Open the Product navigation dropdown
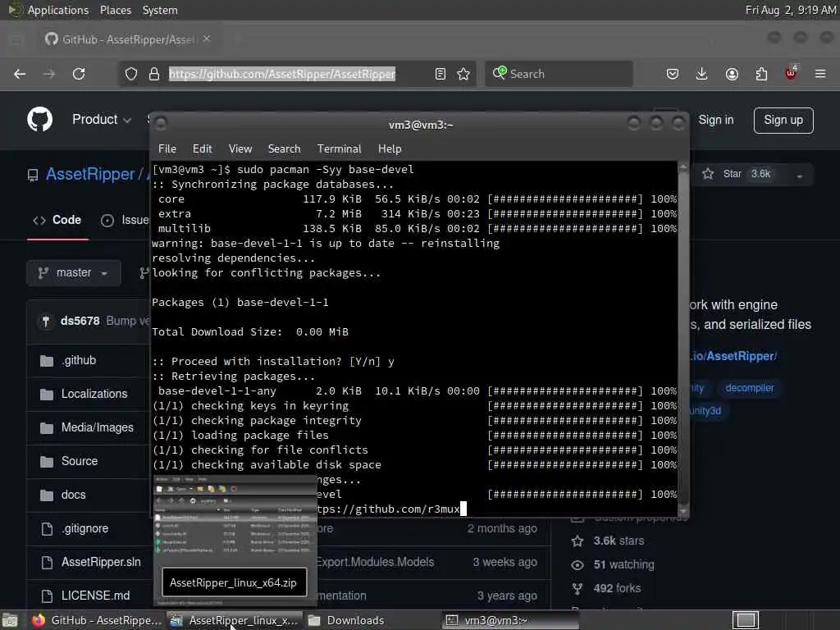840x630 pixels. coord(101,120)
